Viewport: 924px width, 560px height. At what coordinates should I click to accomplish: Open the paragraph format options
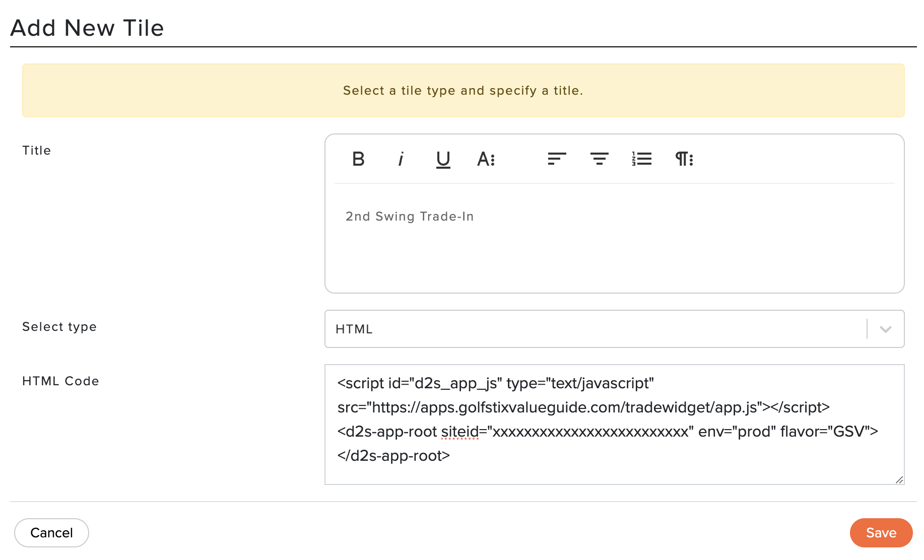(x=684, y=159)
